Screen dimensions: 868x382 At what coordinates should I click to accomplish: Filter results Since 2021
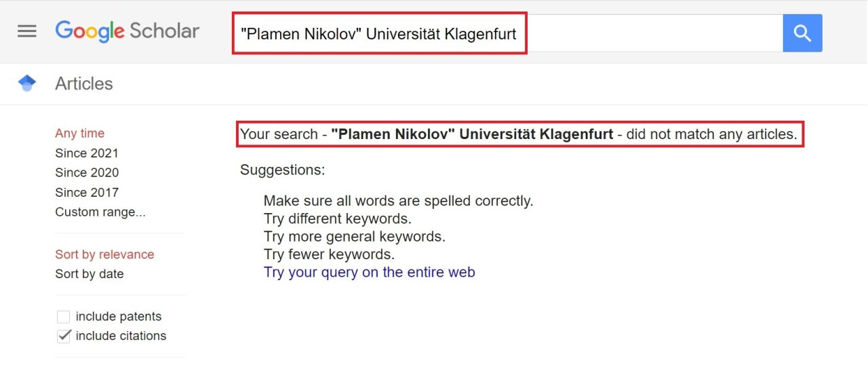pyautogui.click(x=87, y=153)
